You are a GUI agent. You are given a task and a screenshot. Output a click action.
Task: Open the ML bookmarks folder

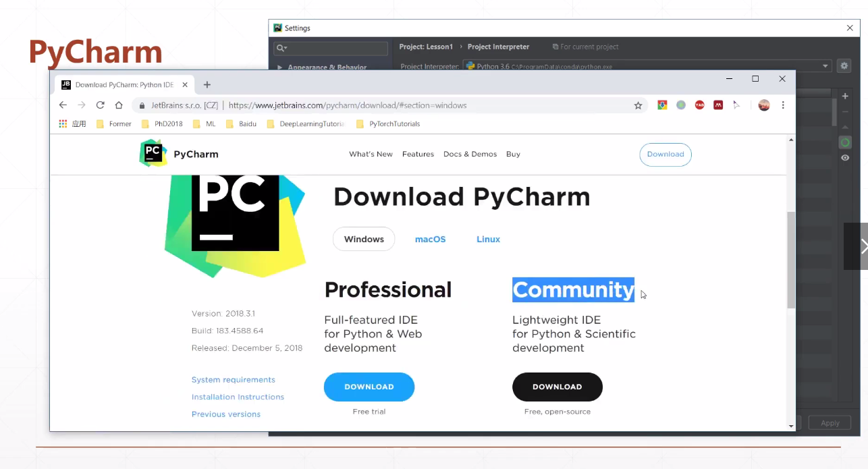pyautogui.click(x=205, y=123)
